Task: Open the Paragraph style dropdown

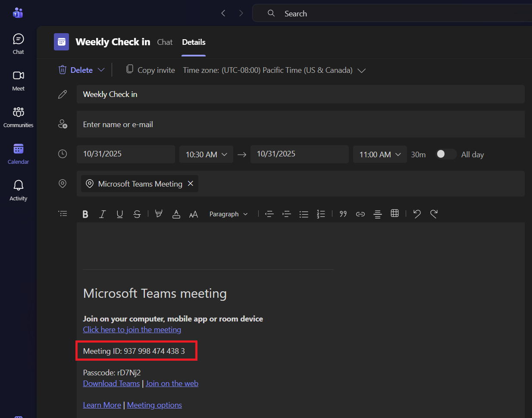Action: pos(228,214)
